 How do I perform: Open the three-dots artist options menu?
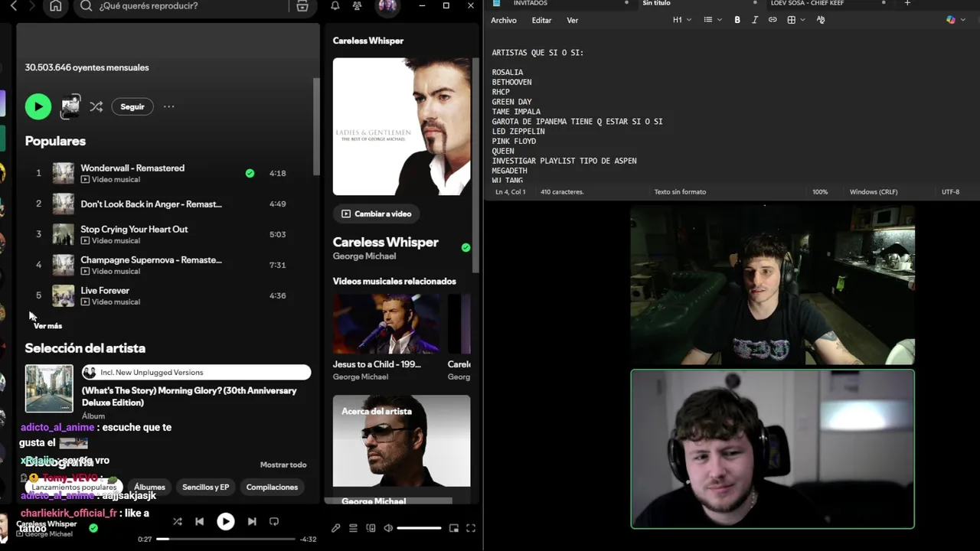169,106
